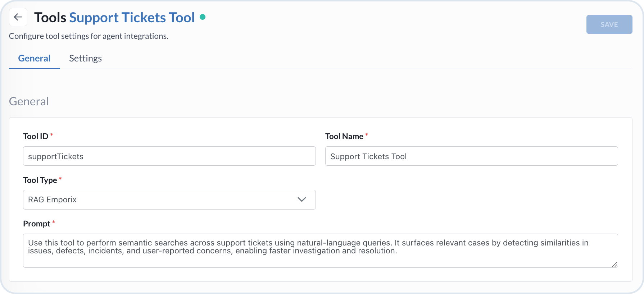Screen dimensions: 644x294
Task: Click the back arrow icon
Action: point(18,17)
